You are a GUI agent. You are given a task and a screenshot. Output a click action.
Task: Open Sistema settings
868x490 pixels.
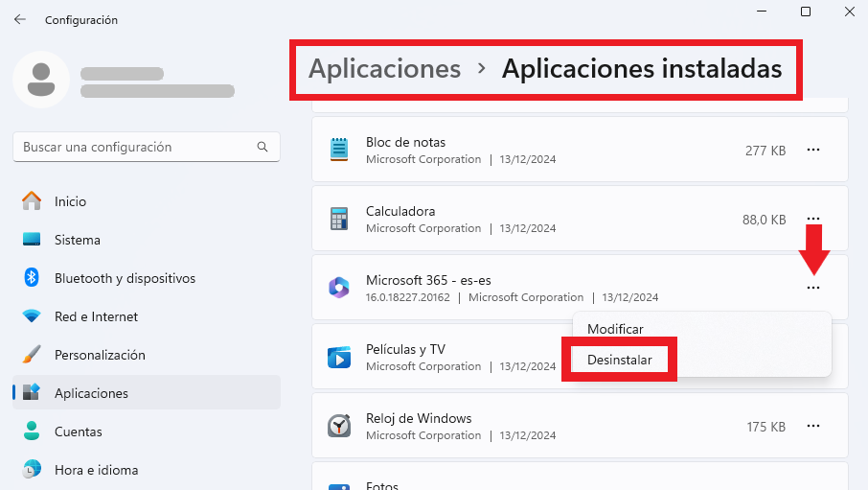147,240
